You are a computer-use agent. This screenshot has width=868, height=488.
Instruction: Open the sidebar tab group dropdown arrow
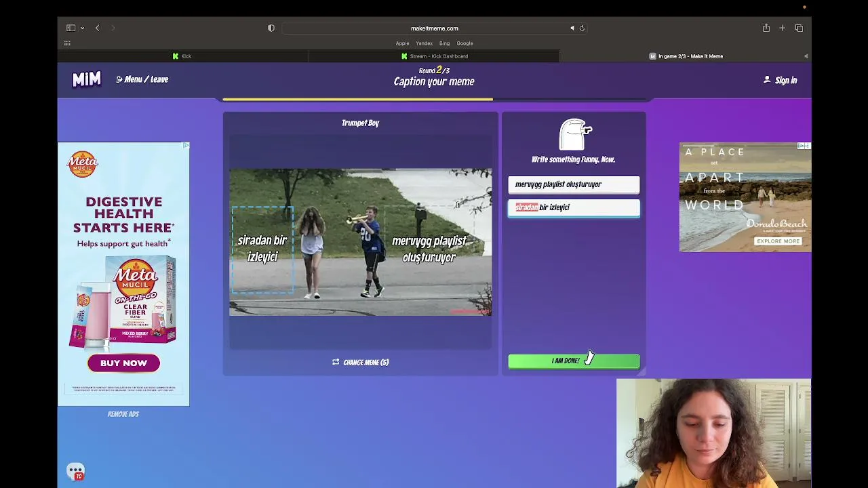pyautogui.click(x=82, y=28)
